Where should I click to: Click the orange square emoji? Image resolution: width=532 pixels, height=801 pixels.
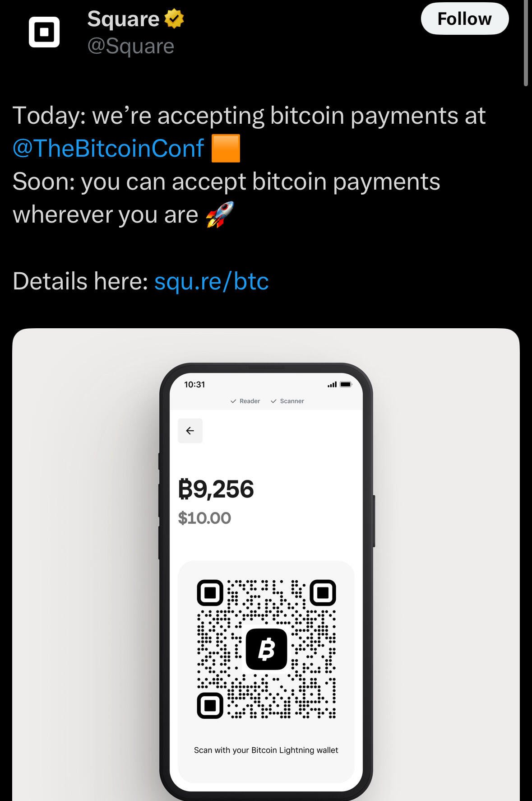pos(226,148)
